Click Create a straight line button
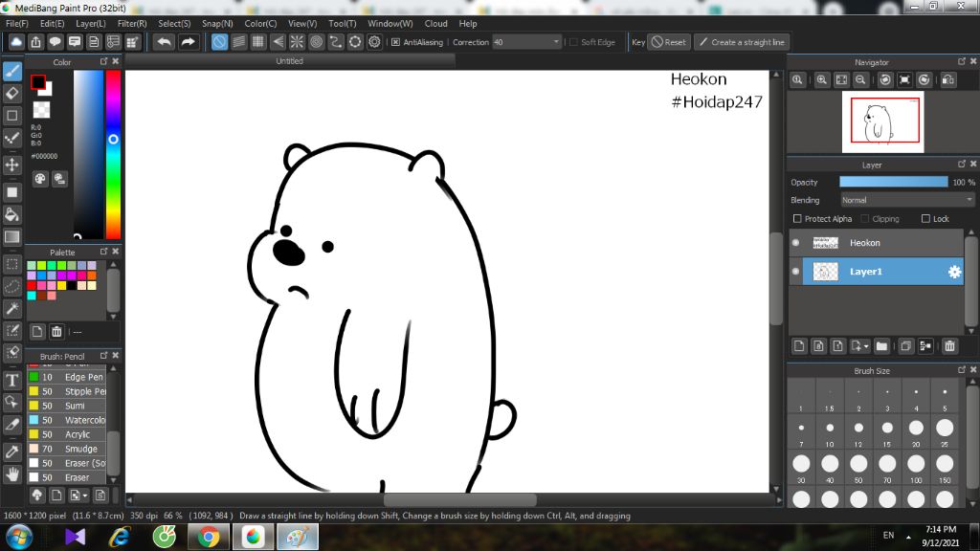 point(742,42)
